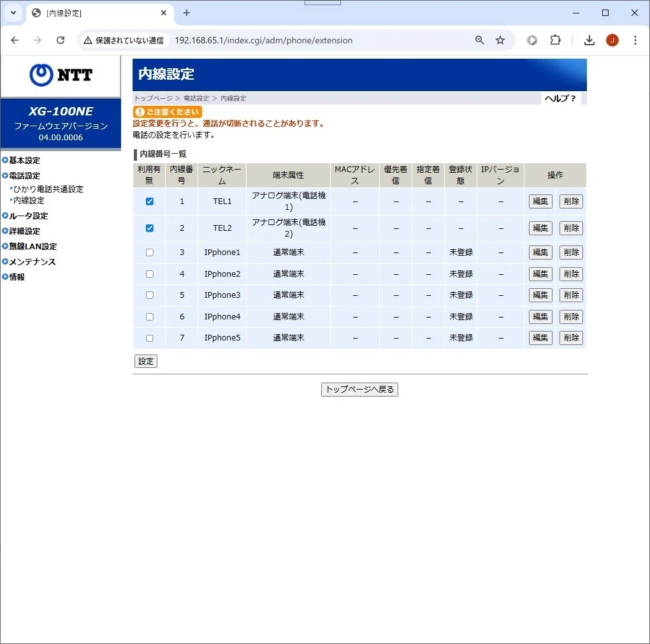Bookmark this page with the star icon
This screenshot has height=644, width=650.
coord(500,40)
